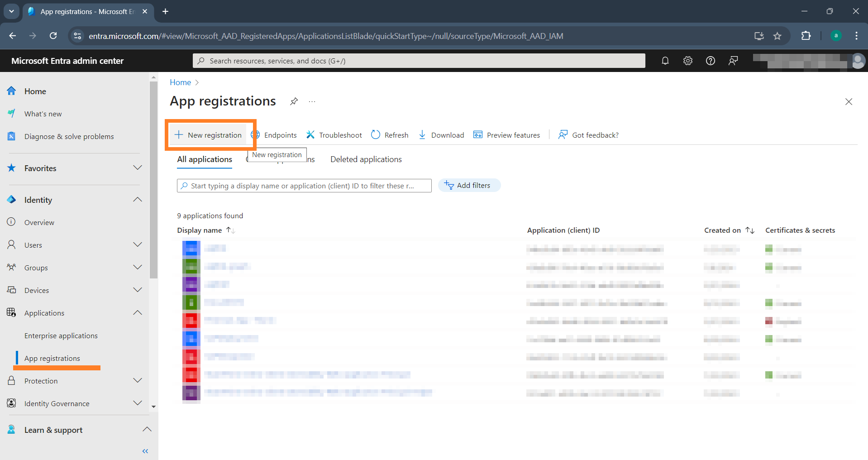Screen dimensions: 868x460
Task: Click the Favorites star icon
Action: click(12, 168)
